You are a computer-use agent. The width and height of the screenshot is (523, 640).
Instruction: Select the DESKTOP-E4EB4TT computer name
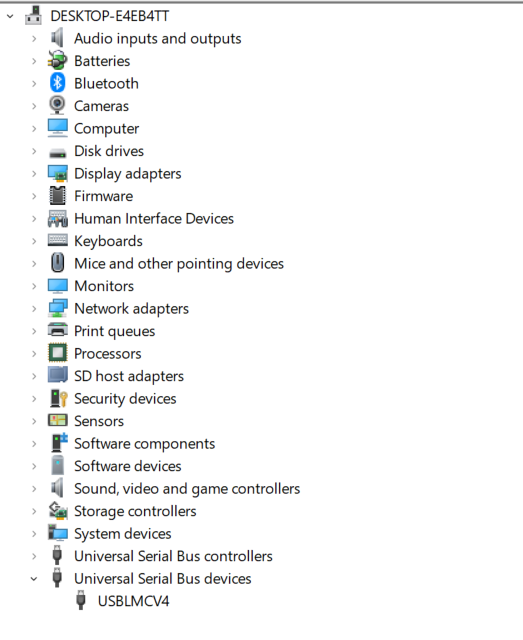point(109,16)
